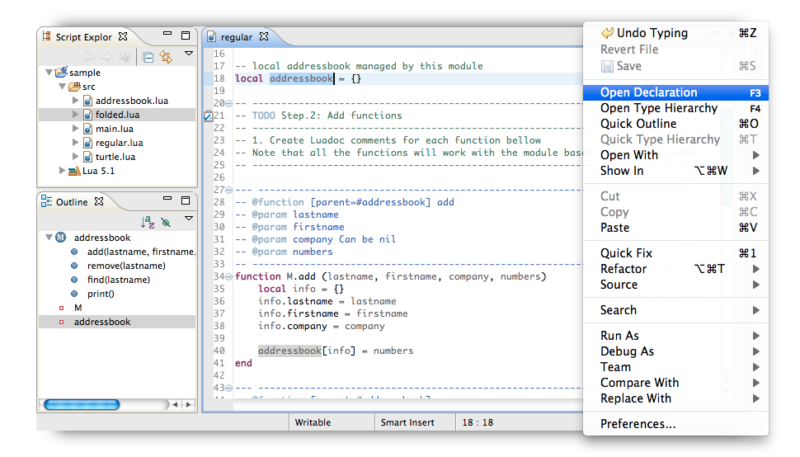This screenshot has width=800, height=457.
Task: Click Outline scrollbar right arrow
Action: pyautogui.click(x=189, y=404)
